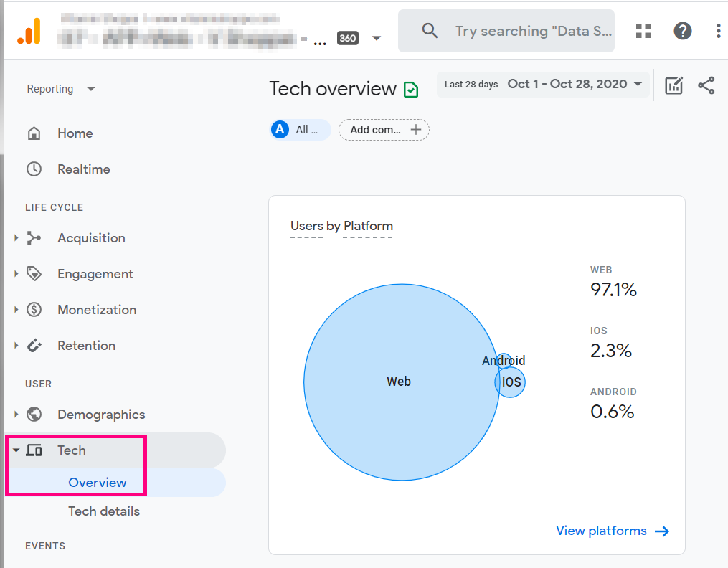
Task: Open the Google apps grid icon
Action: click(643, 31)
